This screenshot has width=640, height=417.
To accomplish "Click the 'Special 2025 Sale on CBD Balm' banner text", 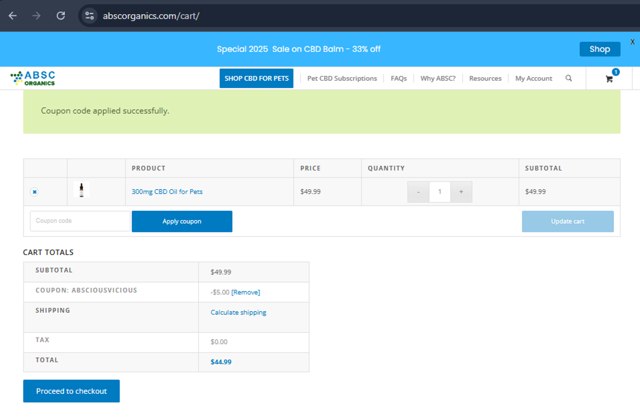I will 298,49.
